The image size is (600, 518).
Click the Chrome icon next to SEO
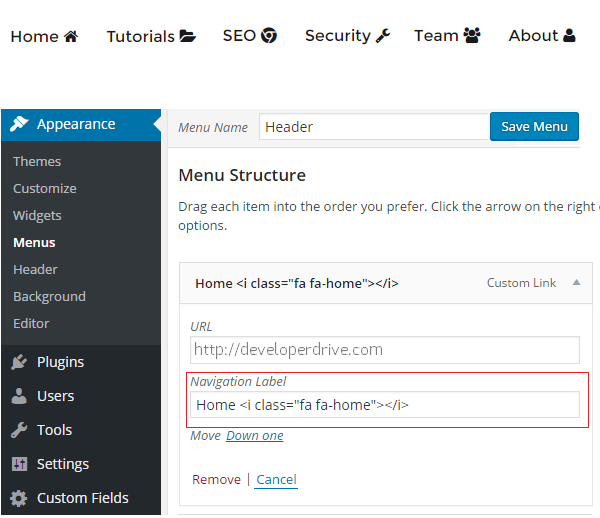pyautogui.click(x=269, y=36)
